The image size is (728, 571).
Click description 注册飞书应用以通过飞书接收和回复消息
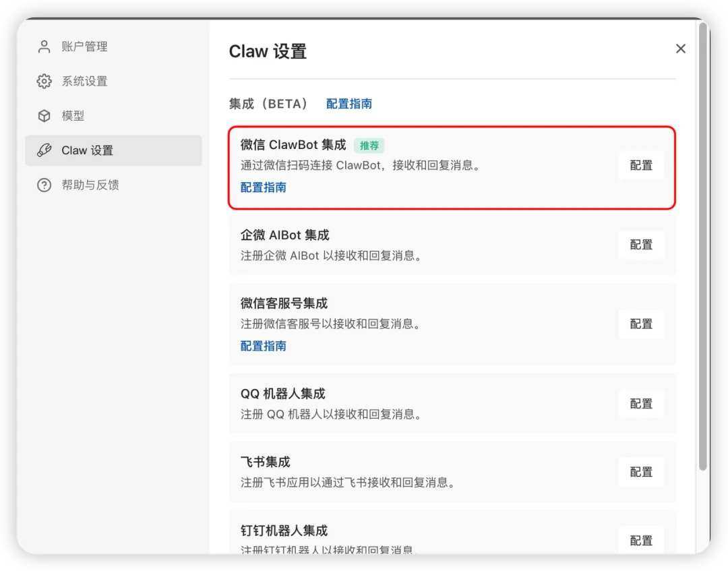(348, 482)
